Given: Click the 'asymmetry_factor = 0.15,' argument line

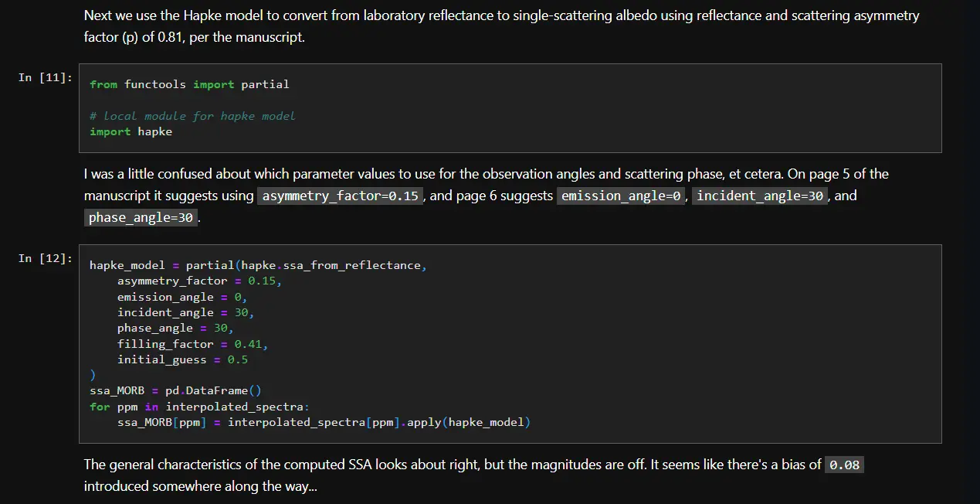Looking at the screenshot, I should point(199,281).
